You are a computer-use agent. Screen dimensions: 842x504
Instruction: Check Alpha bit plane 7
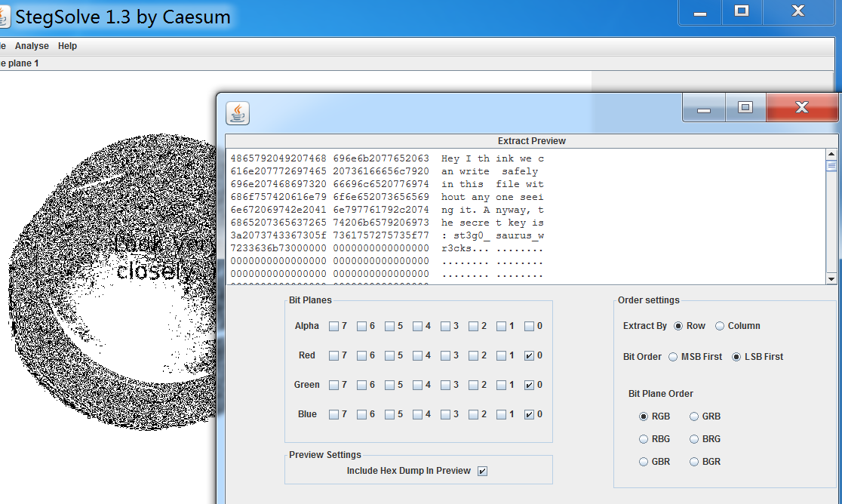click(x=334, y=327)
